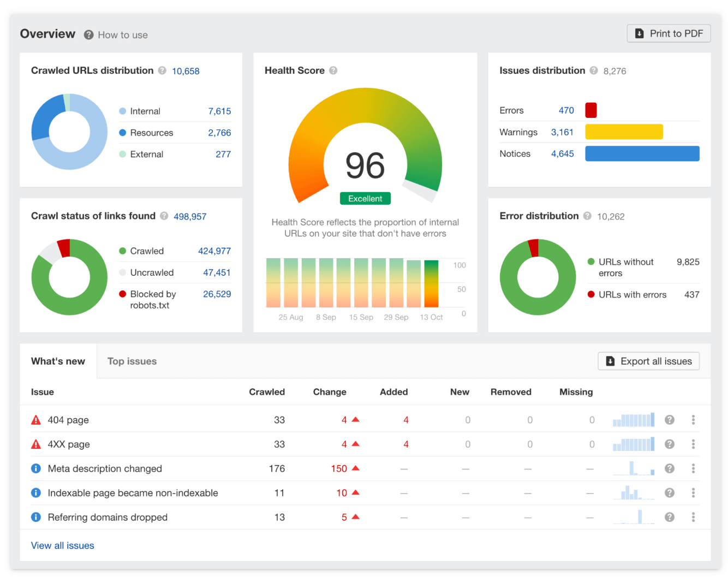728x582 pixels.
Task: Open the 498,957 links found total
Action: click(x=190, y=217)
